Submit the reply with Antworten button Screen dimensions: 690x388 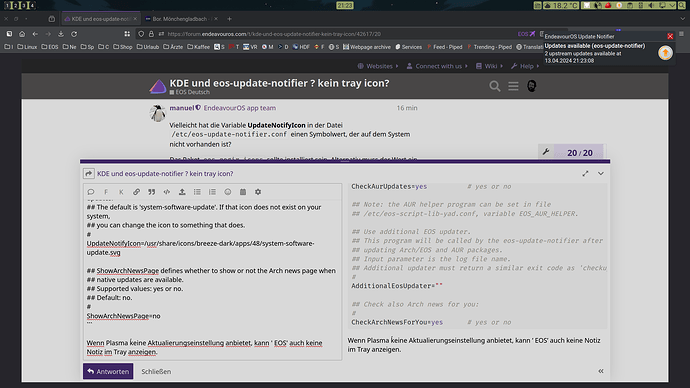point(108,371)
